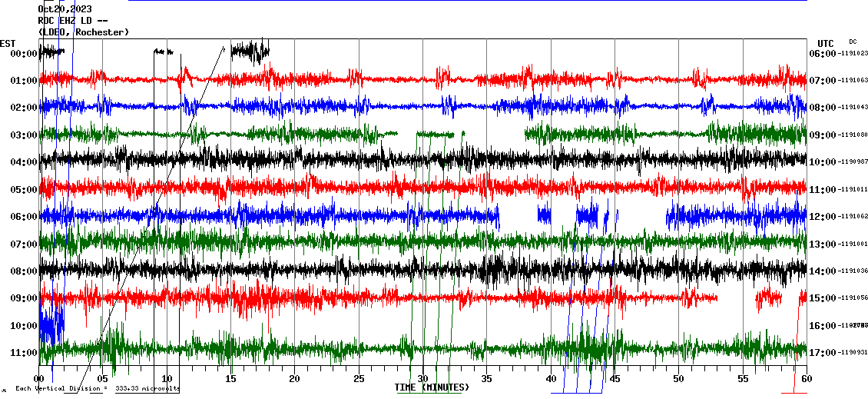Click the vertical division 333.33 microvolts note
The height and width of the screenshot is (399, 868).
[97, 389]
